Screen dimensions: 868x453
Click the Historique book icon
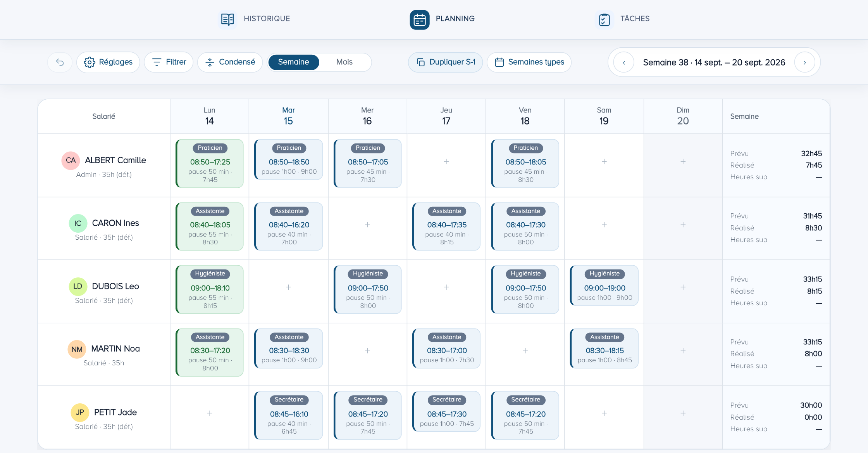tap(227, 19)
